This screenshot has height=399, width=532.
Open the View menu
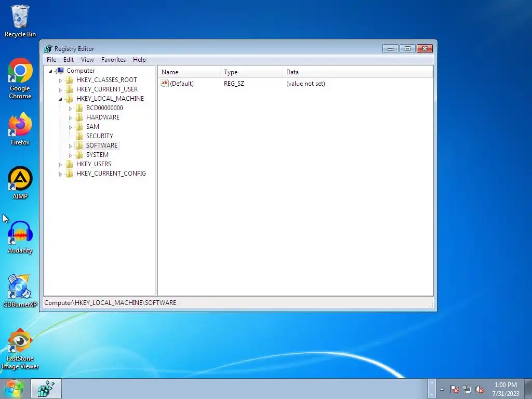[x=87, y=60]
